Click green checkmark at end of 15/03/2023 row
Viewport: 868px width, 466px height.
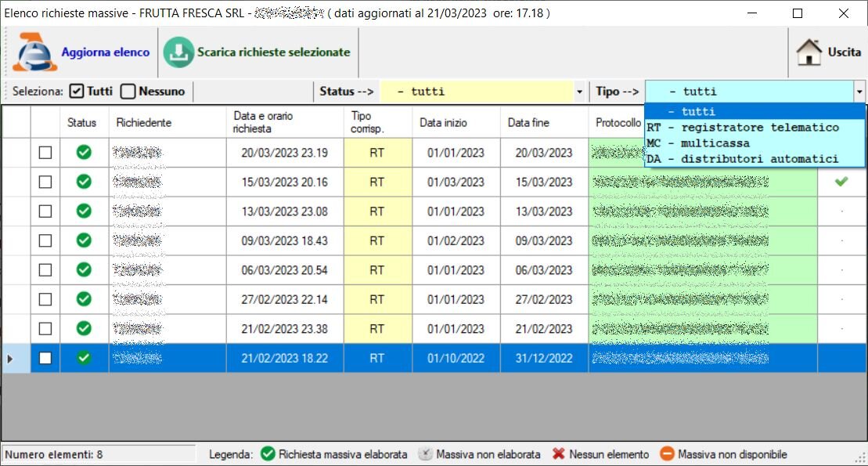(x=841, y=182)
